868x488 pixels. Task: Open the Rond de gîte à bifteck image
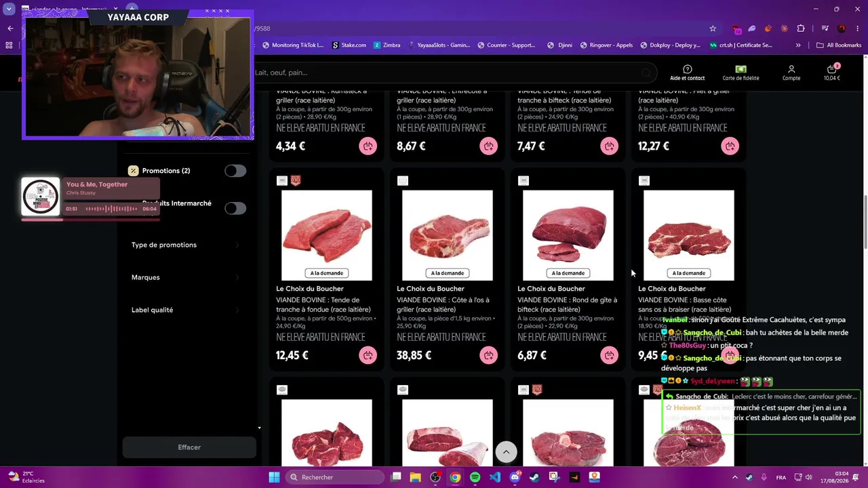click(x=568, y=235)
